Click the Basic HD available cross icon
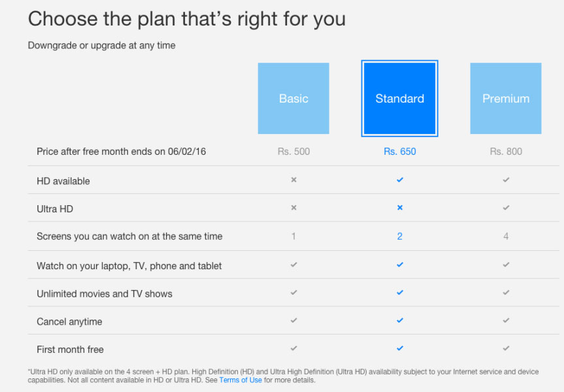This screenshot has width=564, height=392. [x=294, y=180]
